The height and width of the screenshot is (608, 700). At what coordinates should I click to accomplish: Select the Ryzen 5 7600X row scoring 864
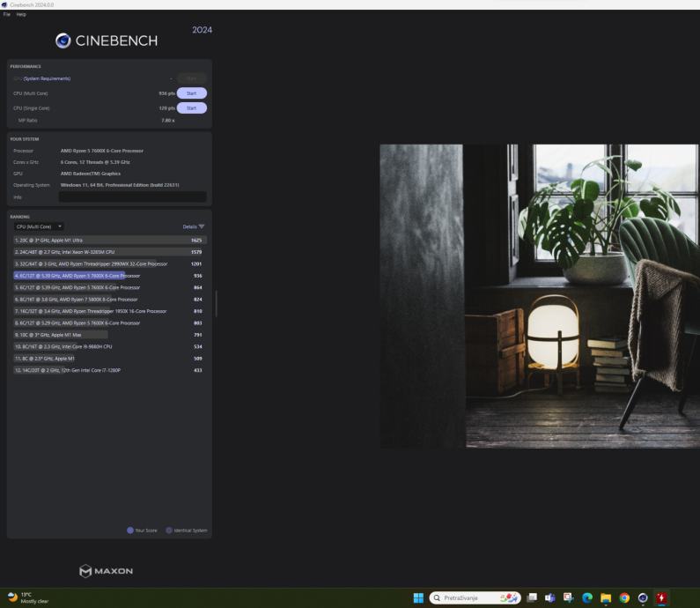coord(110,287)
